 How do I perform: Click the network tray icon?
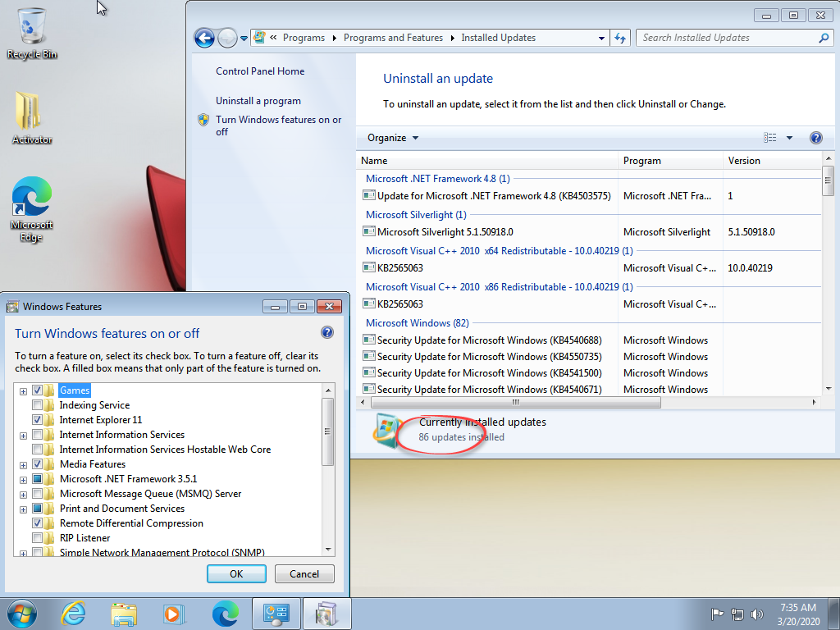(737, 614)
